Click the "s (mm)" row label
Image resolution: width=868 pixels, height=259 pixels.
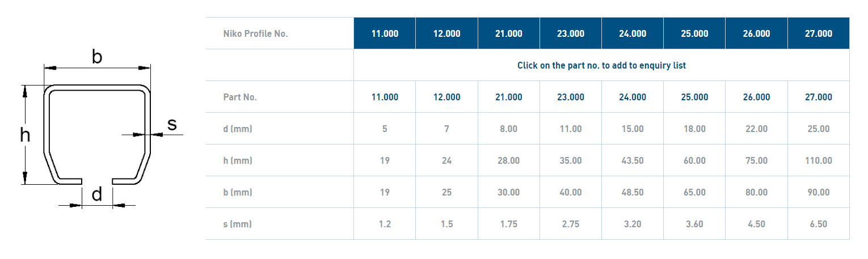238,224
